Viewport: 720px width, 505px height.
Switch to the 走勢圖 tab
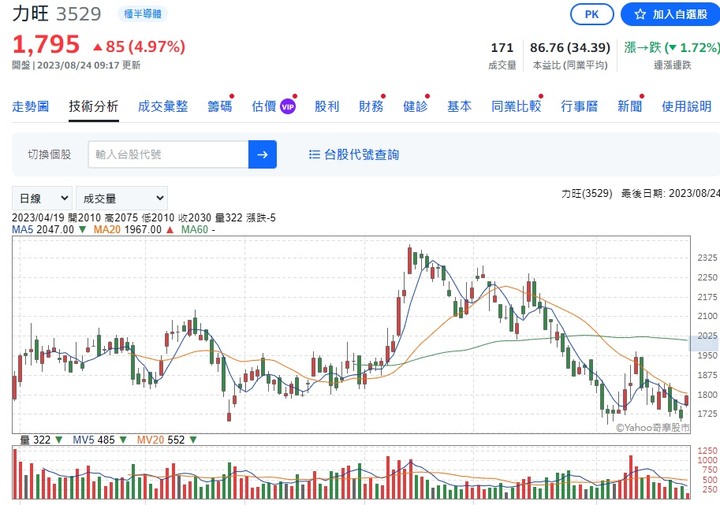pyautogui.click(x=30, y=107)
